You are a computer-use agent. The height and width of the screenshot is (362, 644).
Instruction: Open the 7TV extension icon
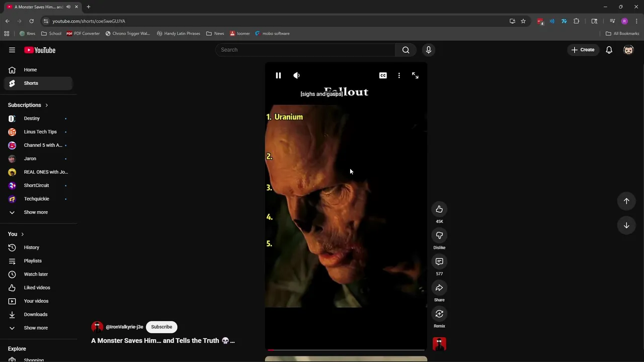coord(564,21)
